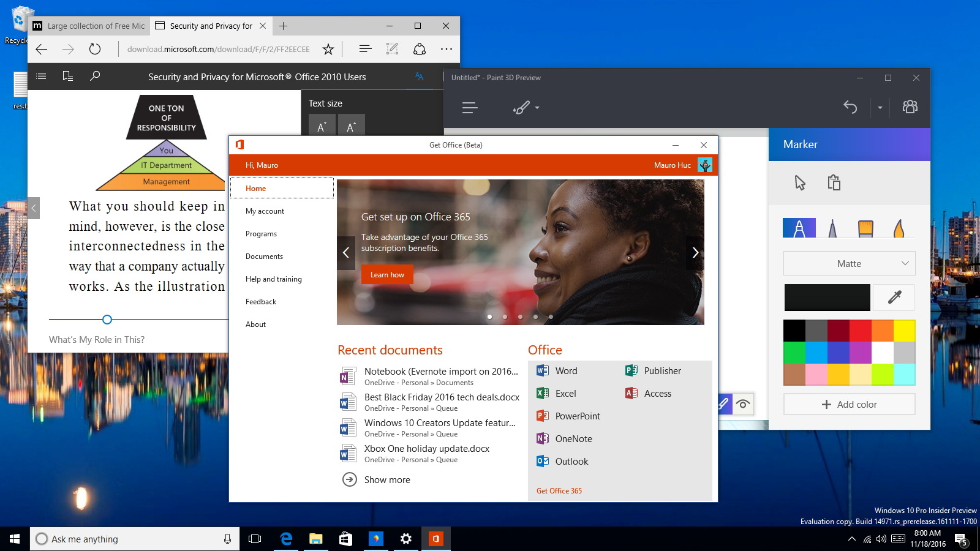
Task: Click the current black color preview box
Action: [x=827, y=298]
